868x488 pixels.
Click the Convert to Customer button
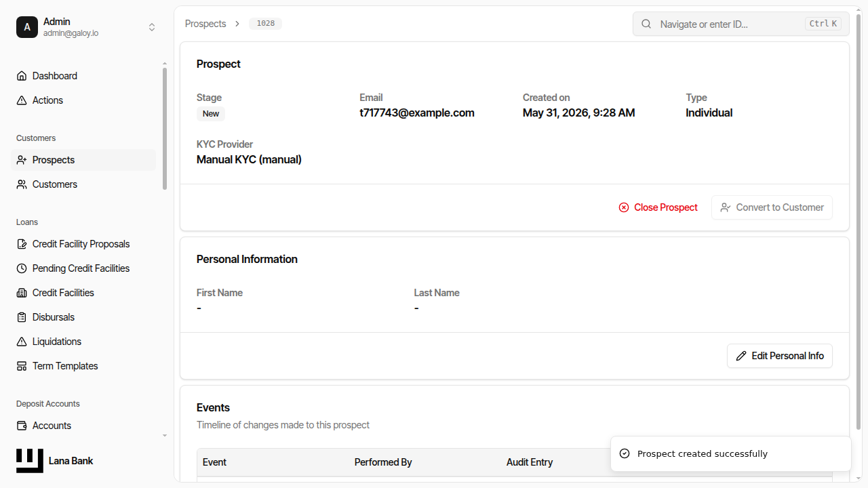tap(772, 207)
